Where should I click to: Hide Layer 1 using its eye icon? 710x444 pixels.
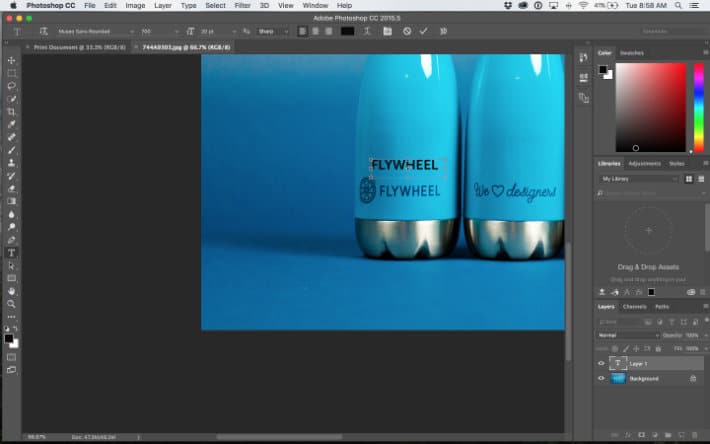point(601,363)
